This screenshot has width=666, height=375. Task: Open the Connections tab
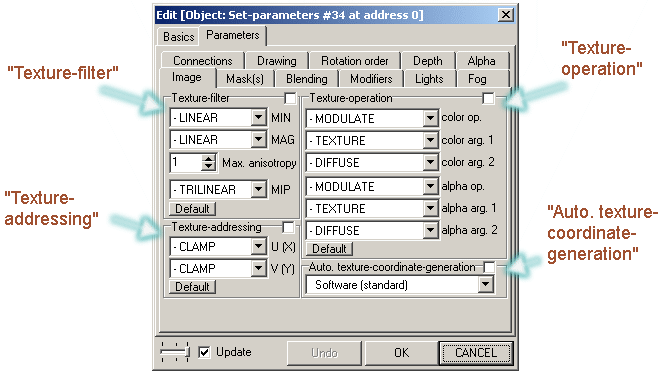click(203, 61)
